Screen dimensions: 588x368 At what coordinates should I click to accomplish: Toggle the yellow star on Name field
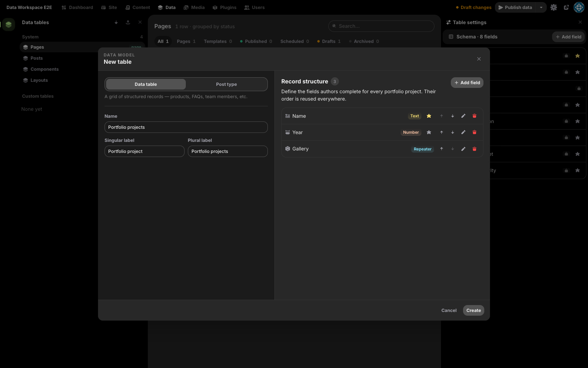coord(429,116)
